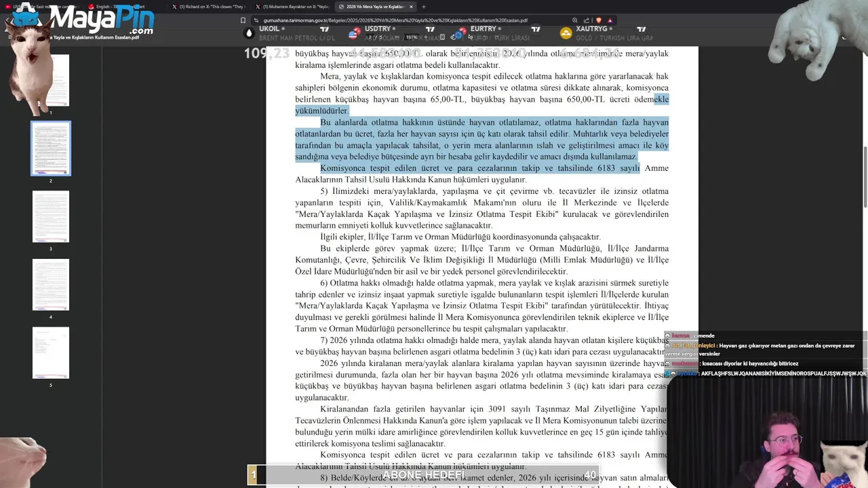Click the line 'Bu ekiplerde görev yapmak üzere'
The image size is (868, 488).
494,248
